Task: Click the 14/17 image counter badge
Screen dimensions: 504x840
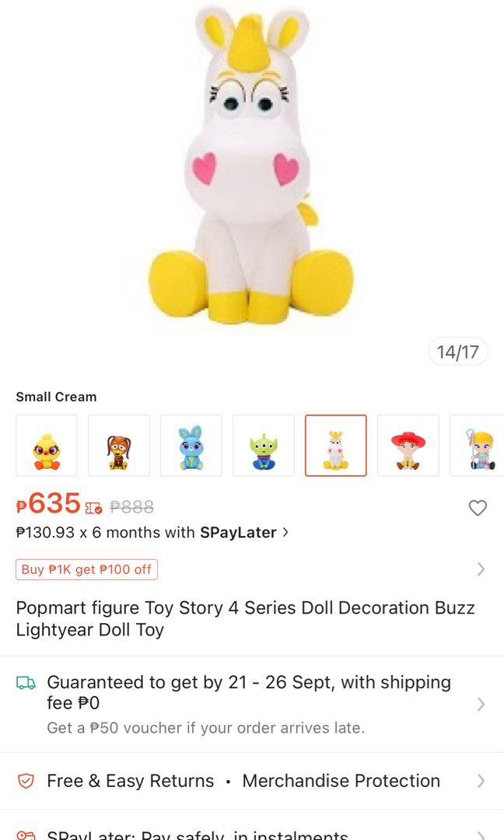Action: 458,352
